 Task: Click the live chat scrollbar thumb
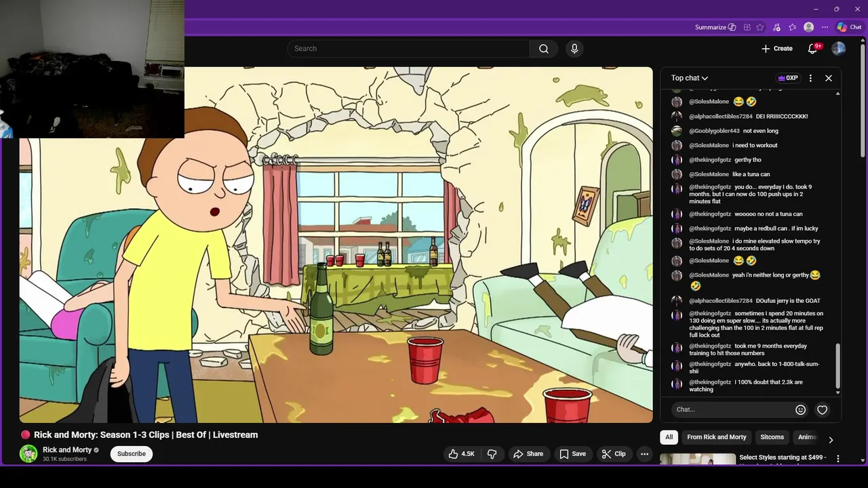[838, 365]
